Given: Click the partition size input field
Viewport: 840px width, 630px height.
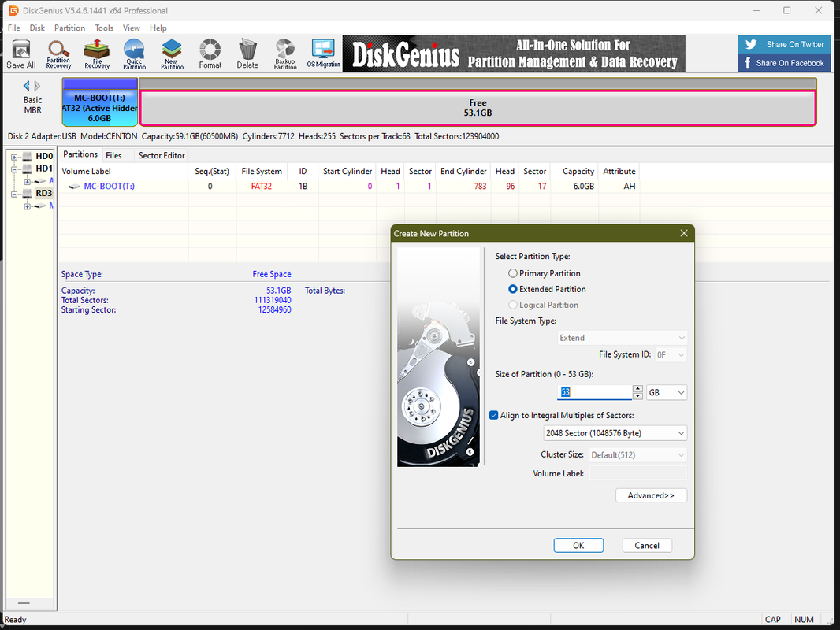Looking at the screenshot, I should [x=594, y=392].
